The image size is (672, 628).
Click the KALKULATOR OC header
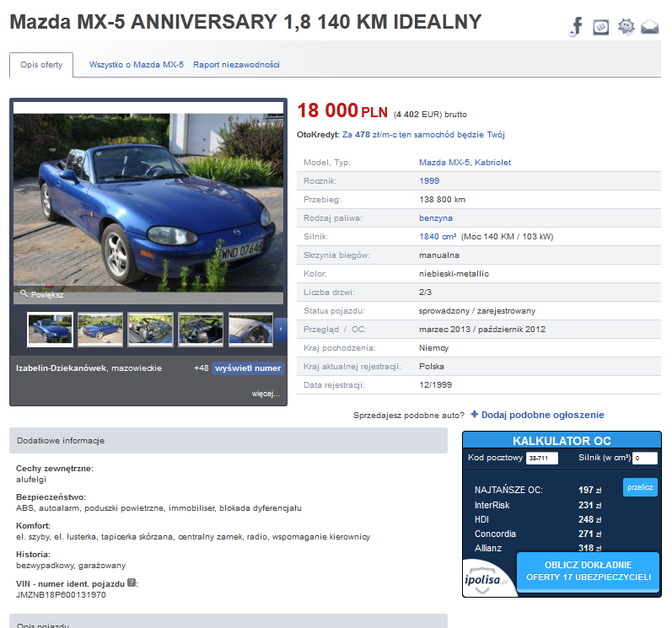(x=562, y=441)
